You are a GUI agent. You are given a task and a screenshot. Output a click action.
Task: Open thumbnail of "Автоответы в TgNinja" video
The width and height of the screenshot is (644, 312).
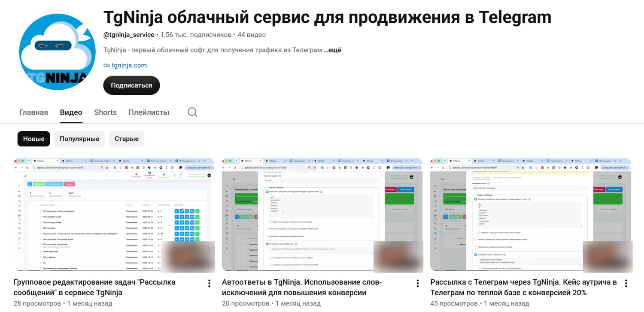point(322,215)
